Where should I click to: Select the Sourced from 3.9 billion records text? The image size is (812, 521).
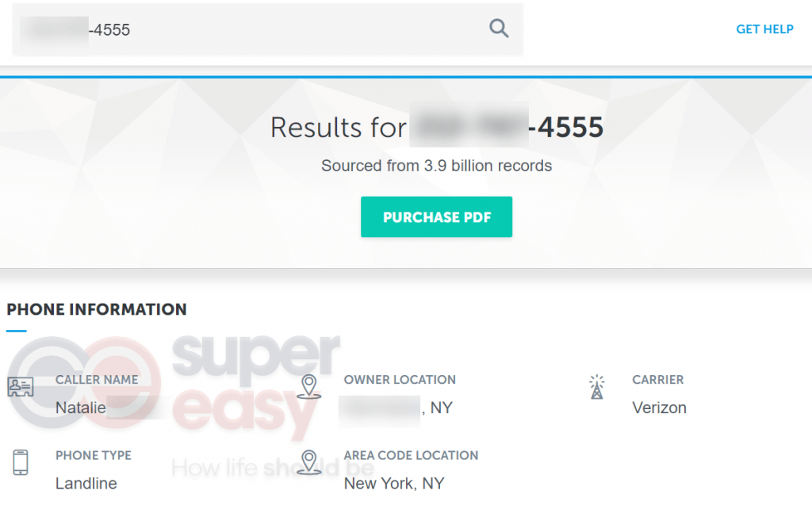(x=436, y=166)
